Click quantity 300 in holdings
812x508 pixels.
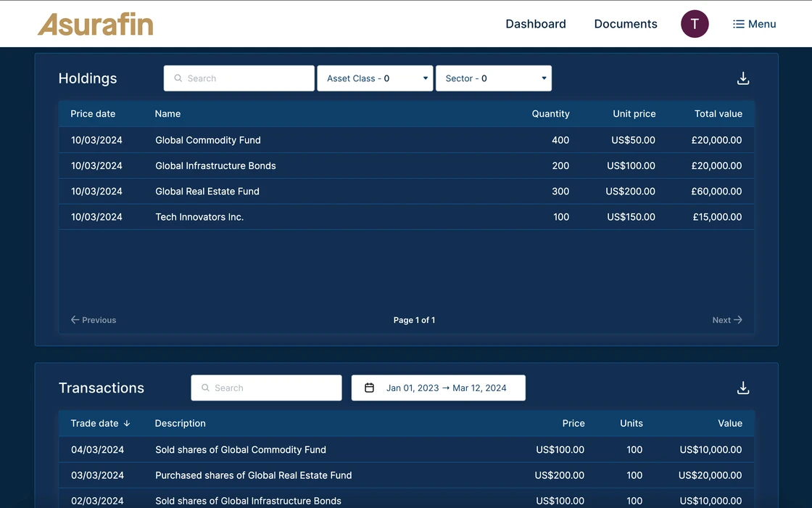click(560, 192)
